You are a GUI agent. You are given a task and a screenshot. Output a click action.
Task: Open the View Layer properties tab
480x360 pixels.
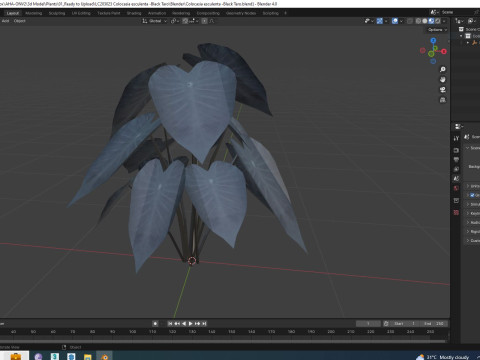click(456, 169)
